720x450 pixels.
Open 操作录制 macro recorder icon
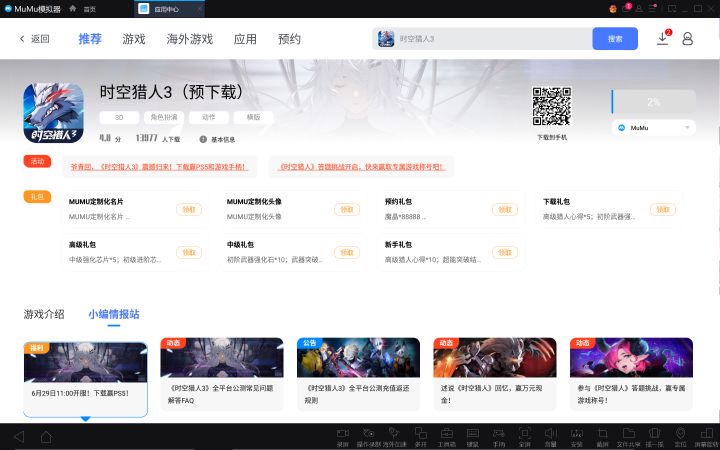coord(369,433)
